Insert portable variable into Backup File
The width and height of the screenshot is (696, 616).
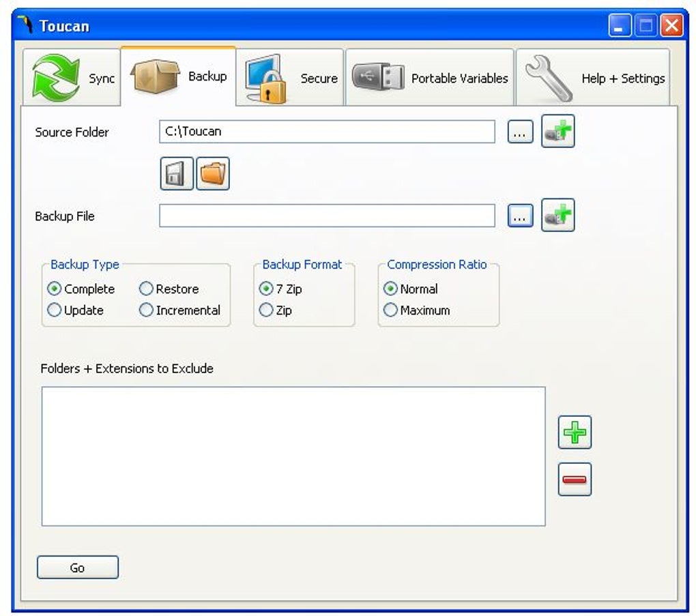point(558,216)
